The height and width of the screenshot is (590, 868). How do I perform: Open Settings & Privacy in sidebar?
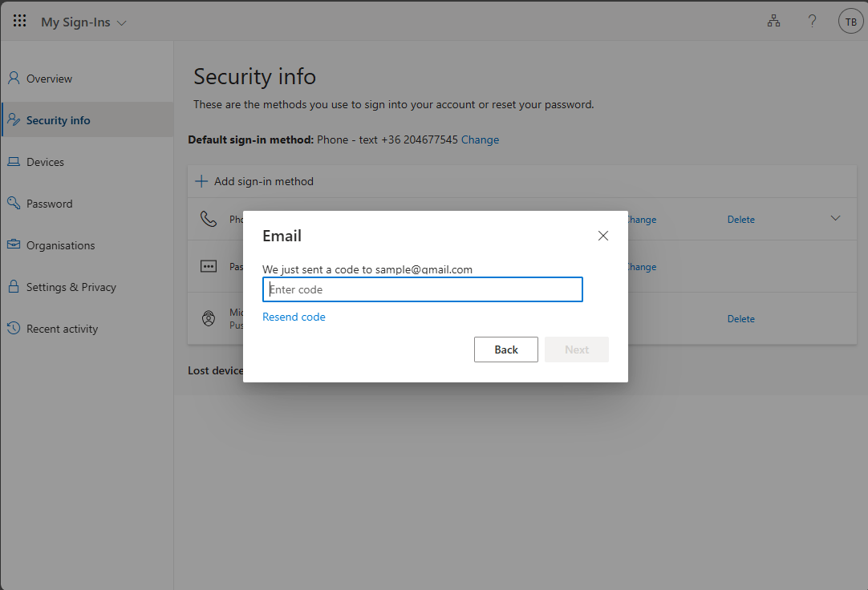point(71,287)
